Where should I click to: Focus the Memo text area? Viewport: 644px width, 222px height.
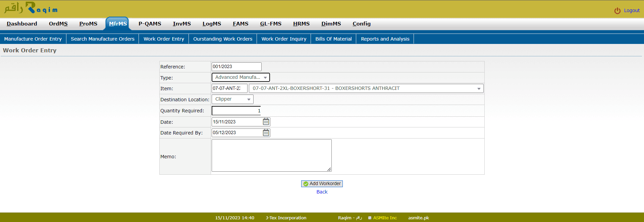tap(271, 155)
